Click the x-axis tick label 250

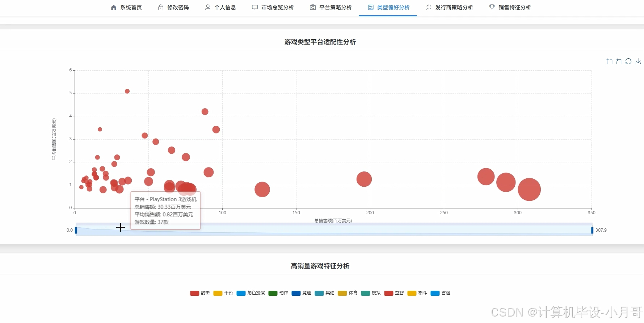click(x=444, y=213)
